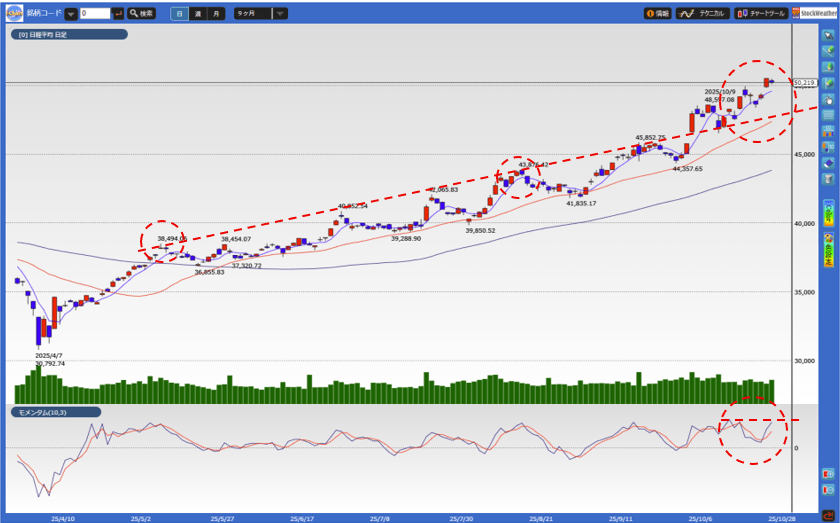Click the 情報 info button
The image size is (840, 523).
pyautogui.click(x=657, y=14)
